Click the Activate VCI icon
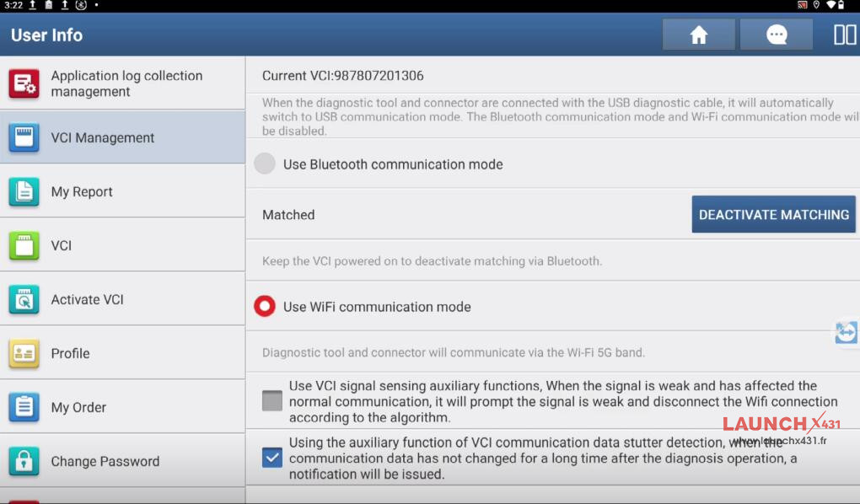This screenshot has width=860, height=504. tap(24, 299)
